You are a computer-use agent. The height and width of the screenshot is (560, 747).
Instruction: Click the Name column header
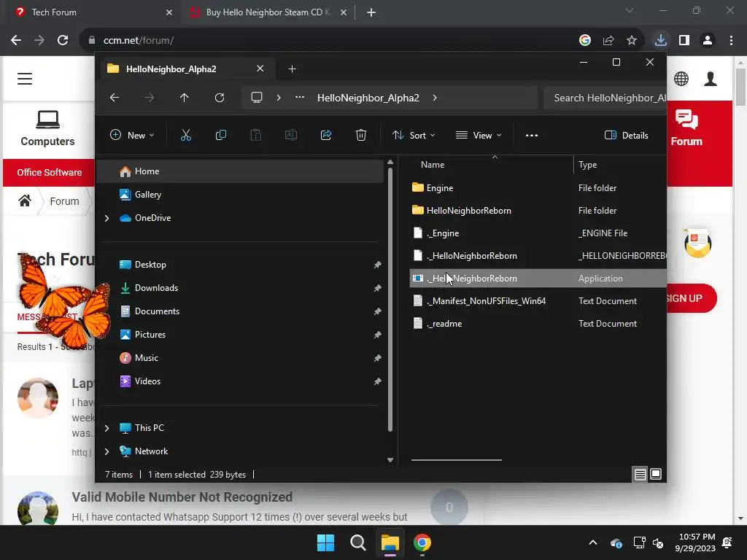(433, 165)
